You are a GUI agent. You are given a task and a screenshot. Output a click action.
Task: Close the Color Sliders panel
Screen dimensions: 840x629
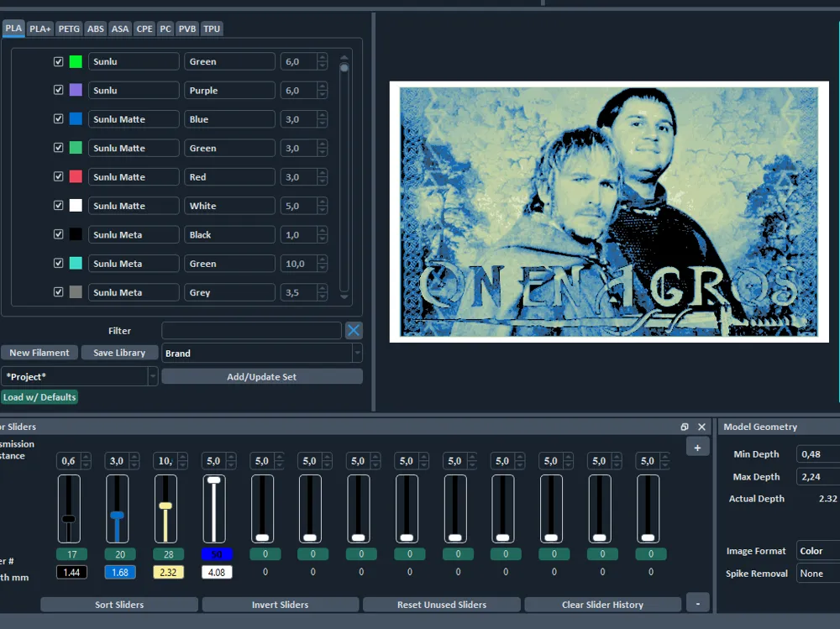[701, 427]
